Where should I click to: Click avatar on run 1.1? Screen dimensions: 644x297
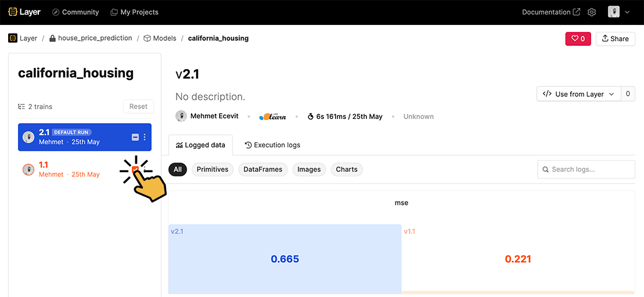pos(28,169)
